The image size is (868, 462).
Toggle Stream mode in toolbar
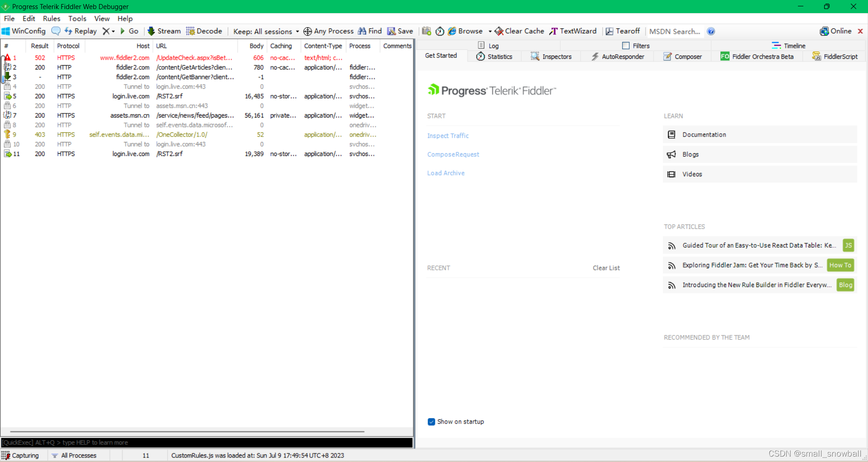(164, 31)
